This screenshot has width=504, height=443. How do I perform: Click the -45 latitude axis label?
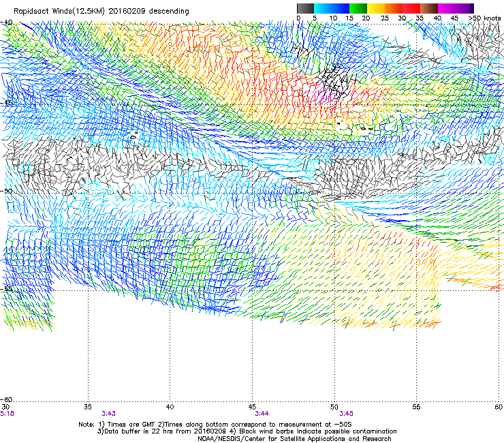pyautogui.click(x=6, y=103)
